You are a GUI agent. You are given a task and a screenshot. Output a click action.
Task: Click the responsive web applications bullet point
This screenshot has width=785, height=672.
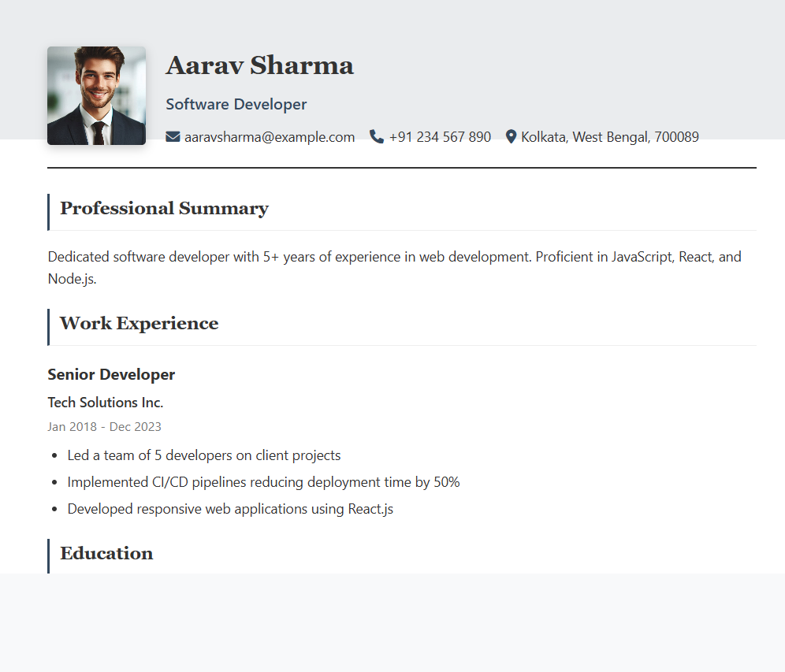tap(230, 509)
